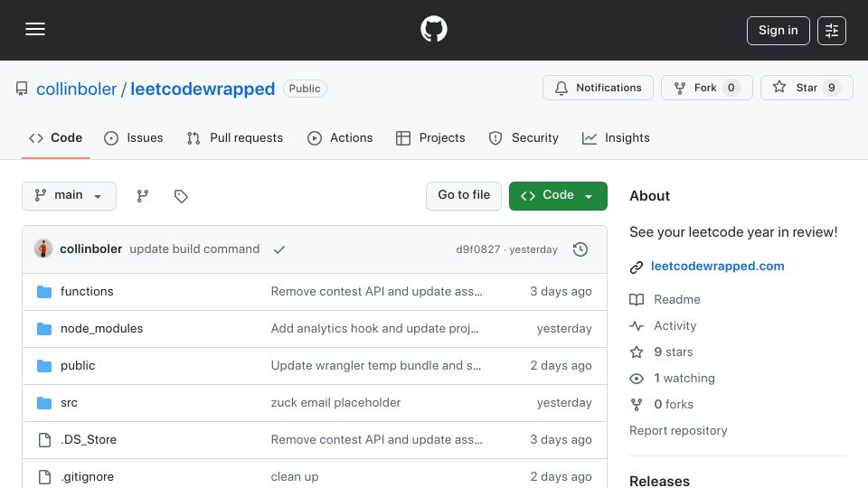Open the node_modules folder
This screenshot has width=868, height=488.
102,329
